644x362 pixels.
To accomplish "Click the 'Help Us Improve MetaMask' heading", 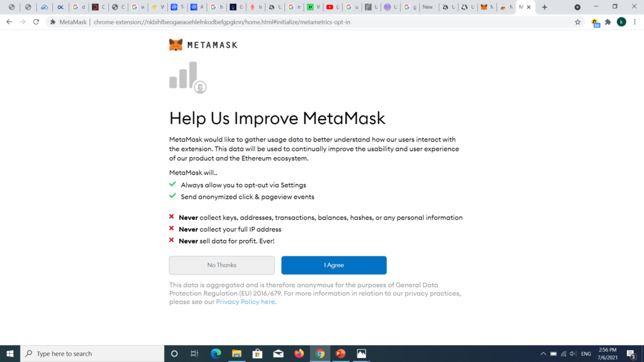I will click(x=277, y=118).
